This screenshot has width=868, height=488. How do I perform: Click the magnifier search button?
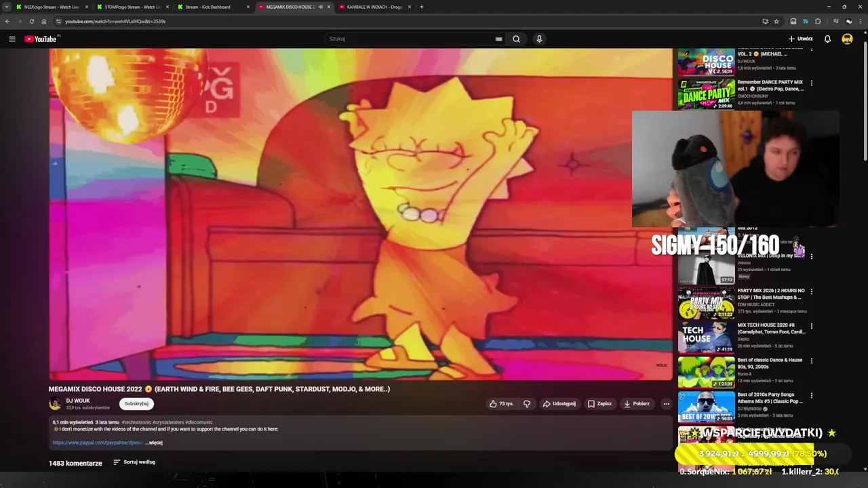tap(516, 39)
